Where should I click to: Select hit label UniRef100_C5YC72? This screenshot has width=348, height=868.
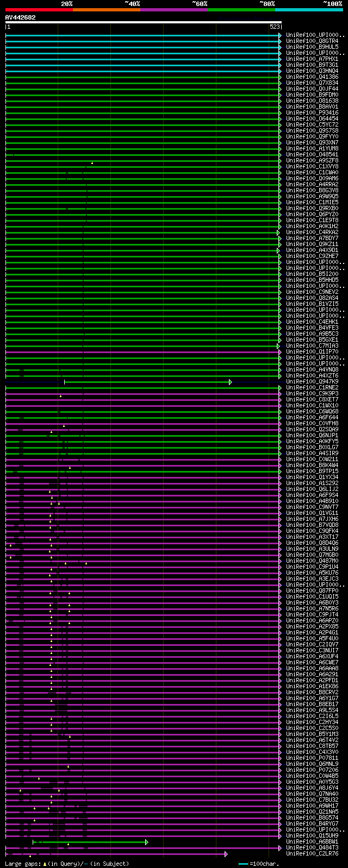tap(312, 125)
